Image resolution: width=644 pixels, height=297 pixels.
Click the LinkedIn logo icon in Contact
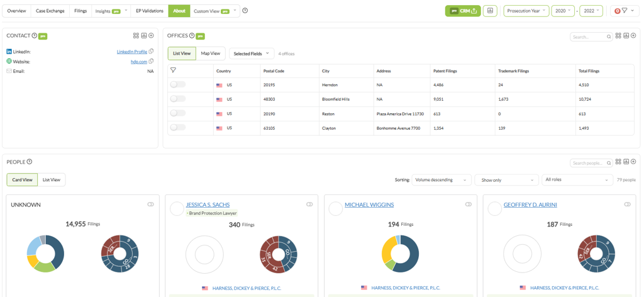tap(9, 52)
